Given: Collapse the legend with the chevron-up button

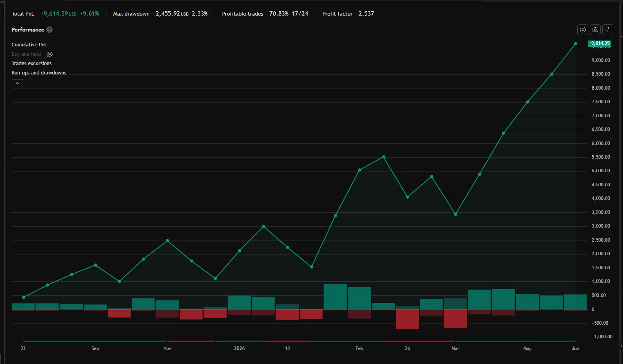Looking at the screenshot, I should (17, 83).
